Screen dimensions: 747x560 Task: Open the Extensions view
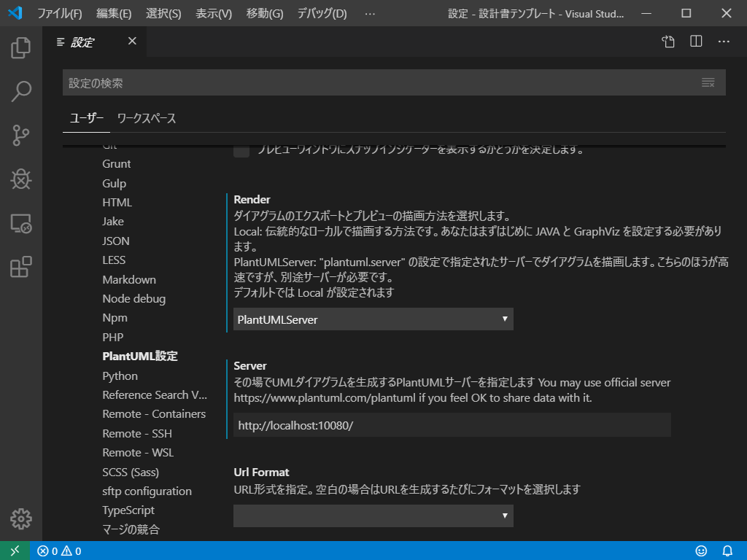(21, 267)
